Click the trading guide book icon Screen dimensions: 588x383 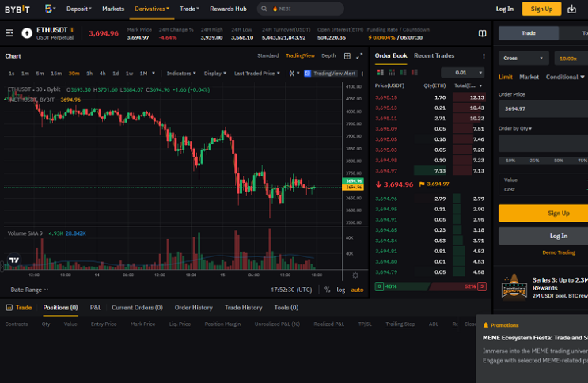[482, 33]
